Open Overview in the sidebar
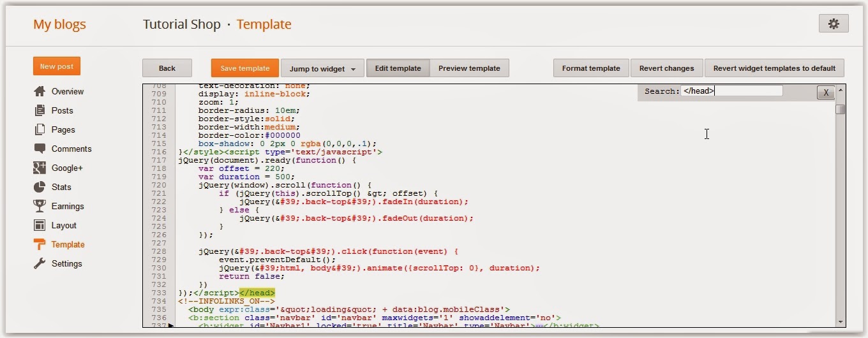This screenshot has width=868, height=338. point(68,91)
